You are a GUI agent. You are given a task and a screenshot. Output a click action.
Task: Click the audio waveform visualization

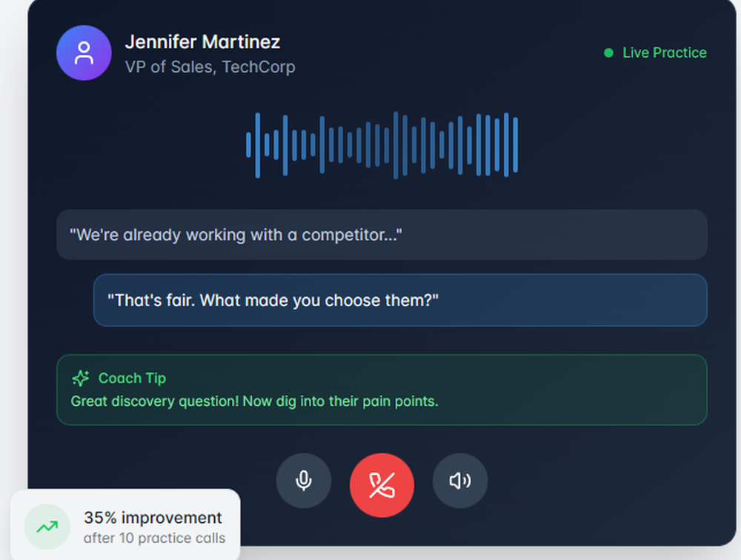click(x=382, y=143)
